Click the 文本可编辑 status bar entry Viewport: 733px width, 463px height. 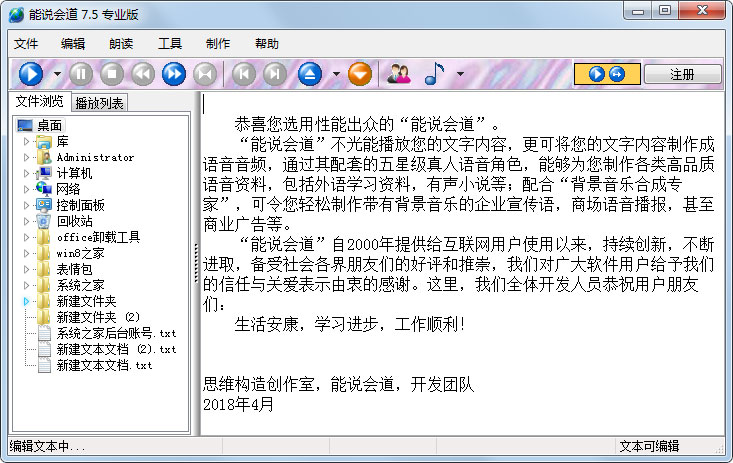tap(649, 446)
